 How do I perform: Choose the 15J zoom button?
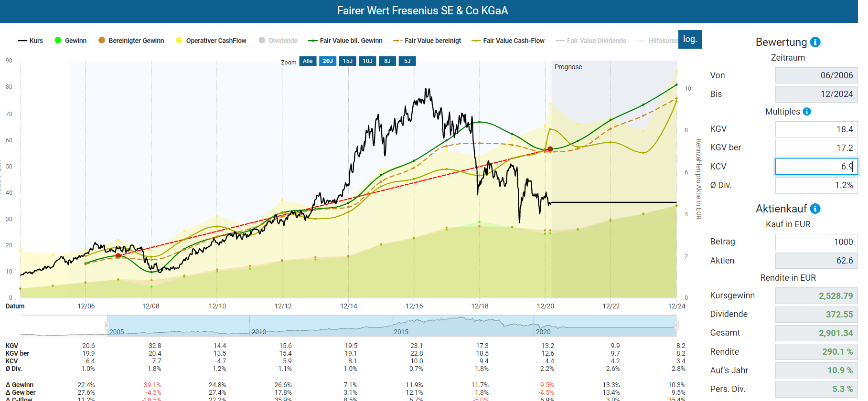(347, 61)
